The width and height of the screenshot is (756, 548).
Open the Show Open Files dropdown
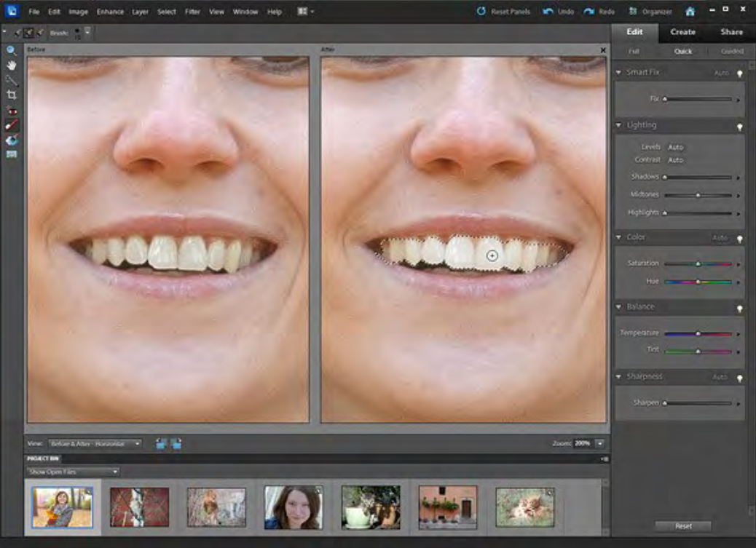click(x=73, y=472)
